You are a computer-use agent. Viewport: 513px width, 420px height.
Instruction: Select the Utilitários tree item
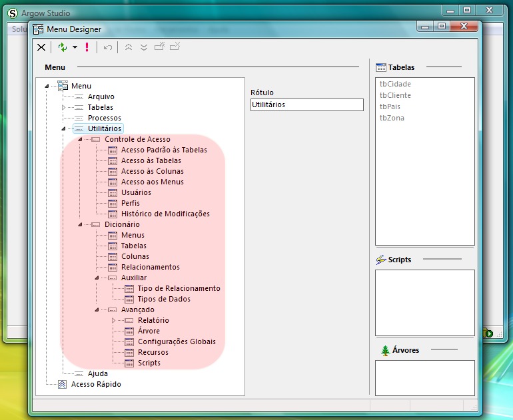pos(105,128)
